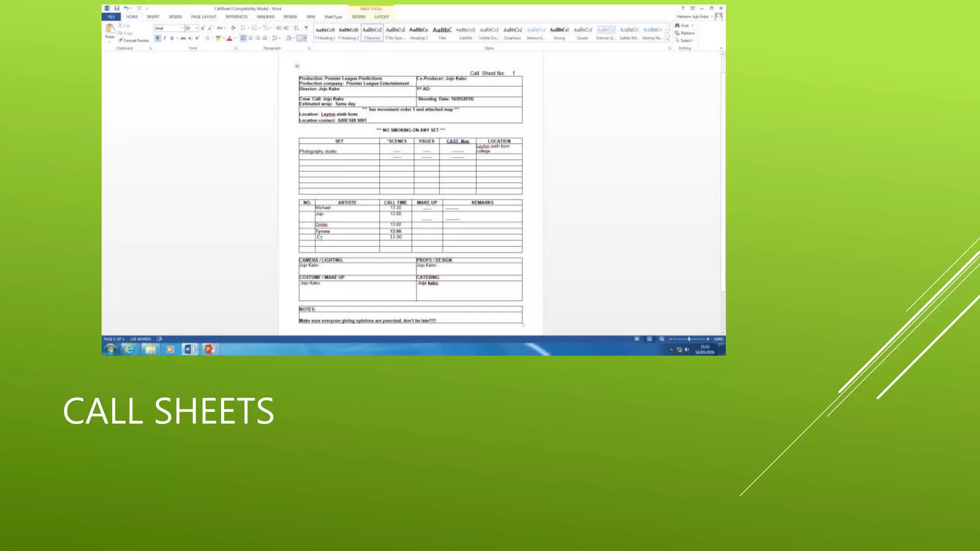The width and height of the screenshot is (980, 551).
Task: Expand the Styles gallery more arrow
Action: coord(668,38)
